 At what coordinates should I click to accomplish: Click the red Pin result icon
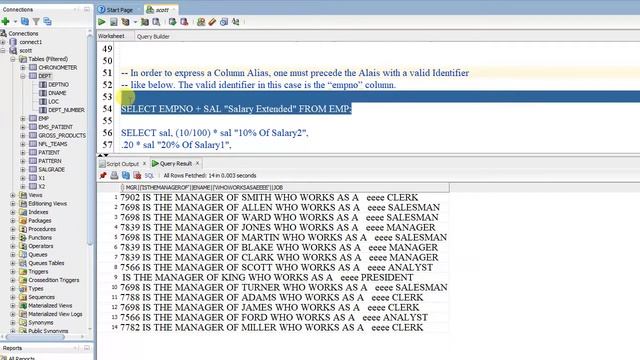click(103, 176)
